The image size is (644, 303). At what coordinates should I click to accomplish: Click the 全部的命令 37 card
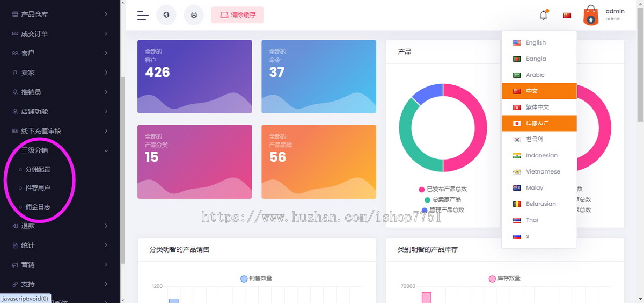[319, 76]
